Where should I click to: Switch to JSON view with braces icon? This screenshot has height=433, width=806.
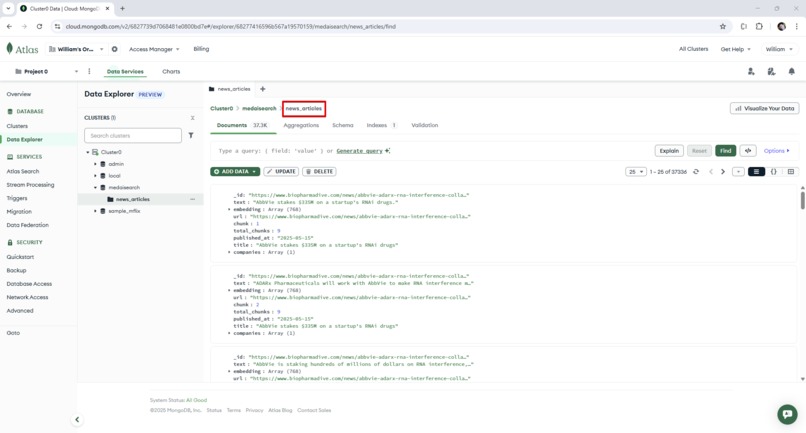tap(774, 172)
